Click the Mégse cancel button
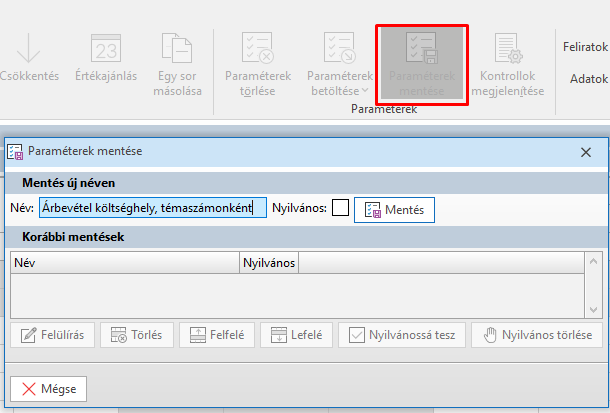The image size is (610, 413). [x=49, y=389]
